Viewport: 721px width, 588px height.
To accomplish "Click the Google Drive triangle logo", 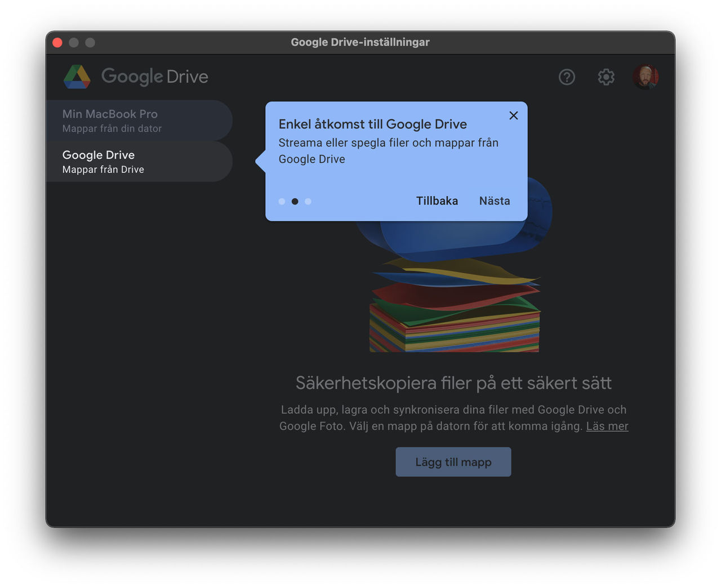I will point(77,77).
